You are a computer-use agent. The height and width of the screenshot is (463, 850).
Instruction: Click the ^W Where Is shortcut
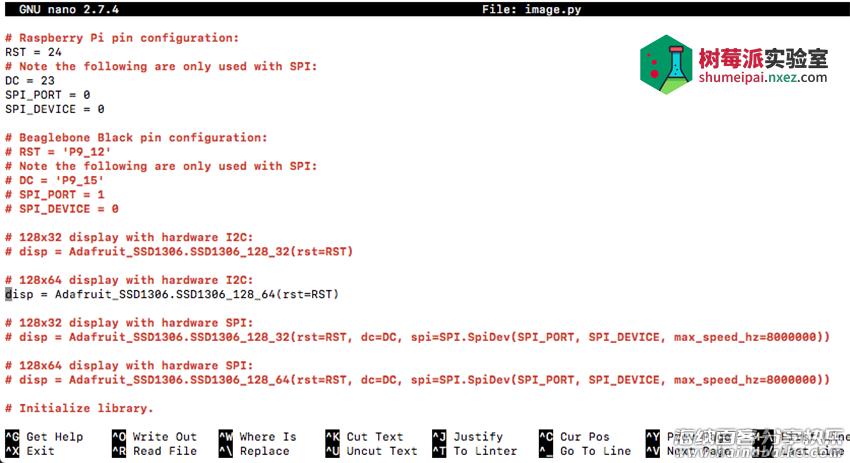tap(257, 436)
